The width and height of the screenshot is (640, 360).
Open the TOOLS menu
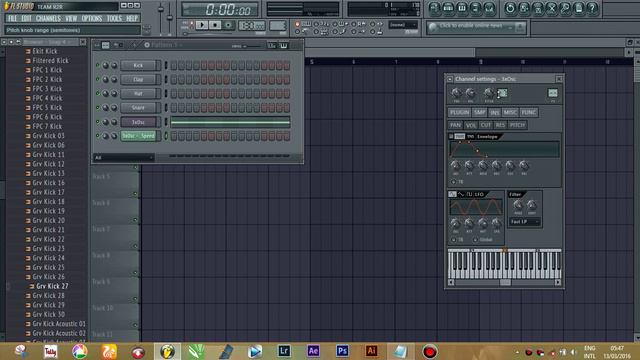coord(114,18)
